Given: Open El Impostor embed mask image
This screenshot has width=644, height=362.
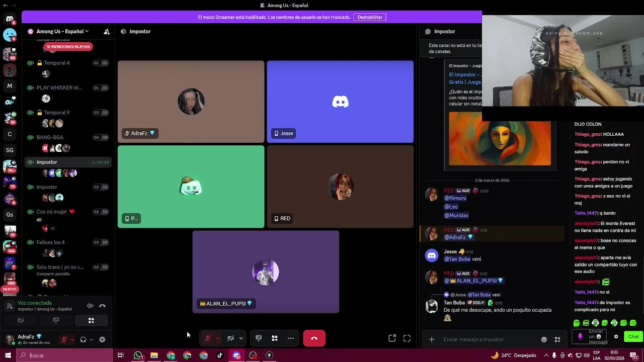Looking at the screenshot, I should [500, 138].
